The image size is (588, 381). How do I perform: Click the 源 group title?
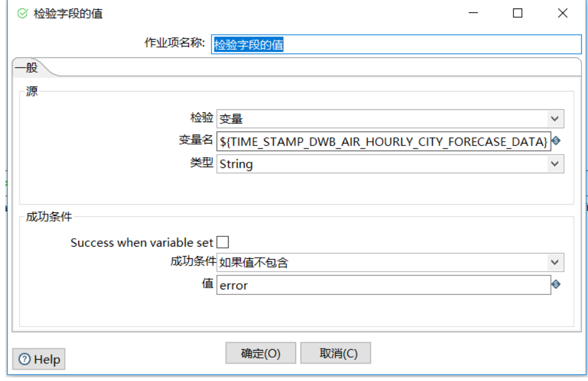32,91
